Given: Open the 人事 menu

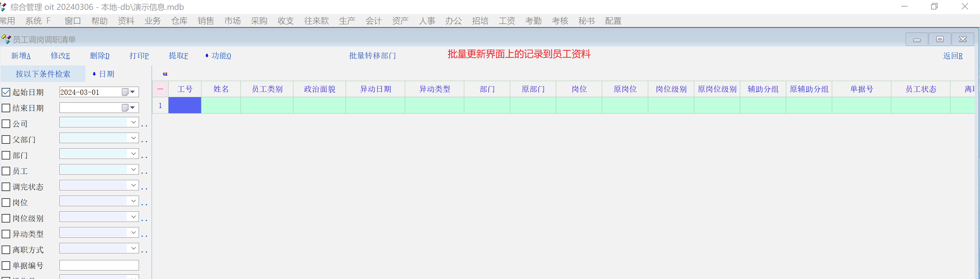Looking at the screenshot, I should [x=427, y=21].
